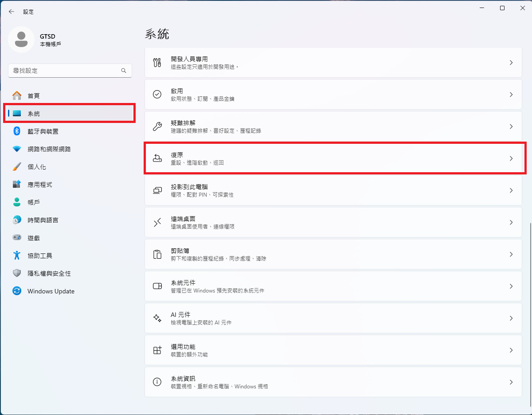Click the AI 元件 sparkle icon

click(157, 318)
